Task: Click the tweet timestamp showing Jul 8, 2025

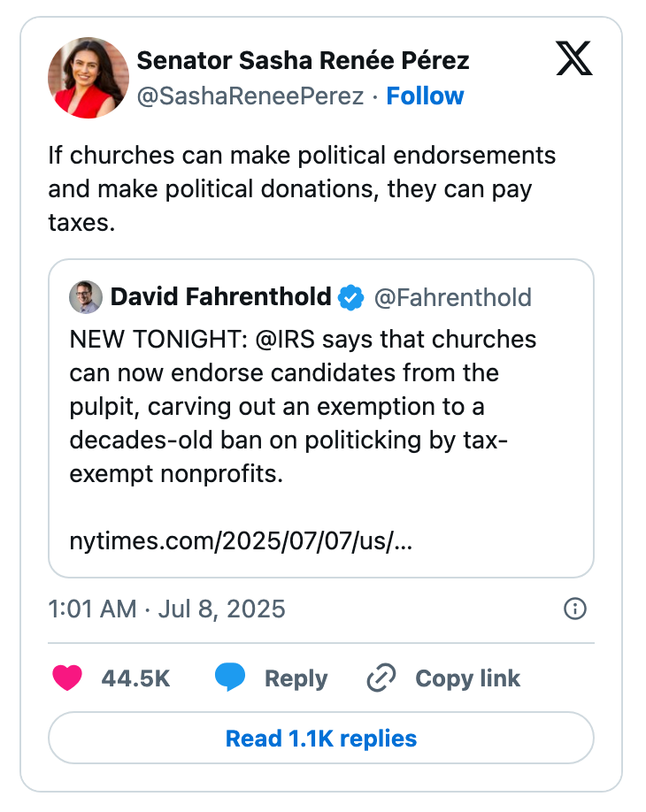Action: (x=165, y=609)
